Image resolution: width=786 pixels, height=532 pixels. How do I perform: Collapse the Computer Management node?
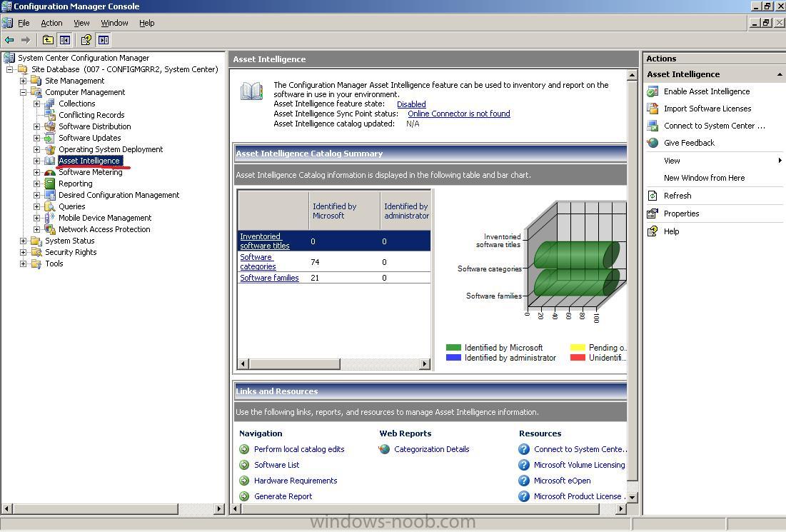(x=23, y=92)
